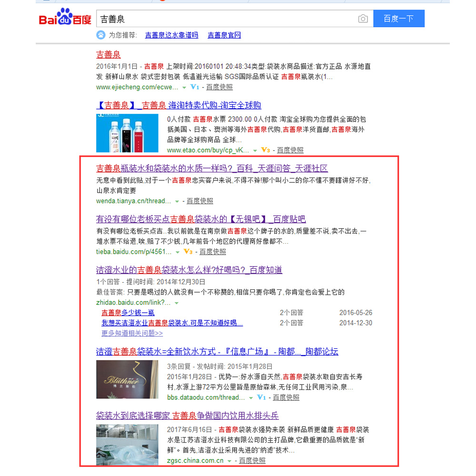Click the text 3条回复 - 发帖时间: 2015年1月28日
Image resolution: width=476 pixels, height=476 pixels.
[219, 367]
